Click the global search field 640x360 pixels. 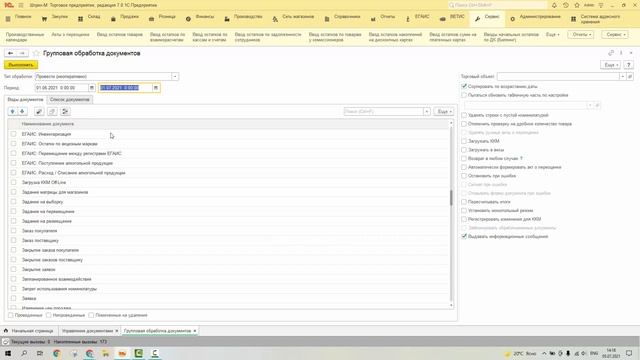point(497,5)
